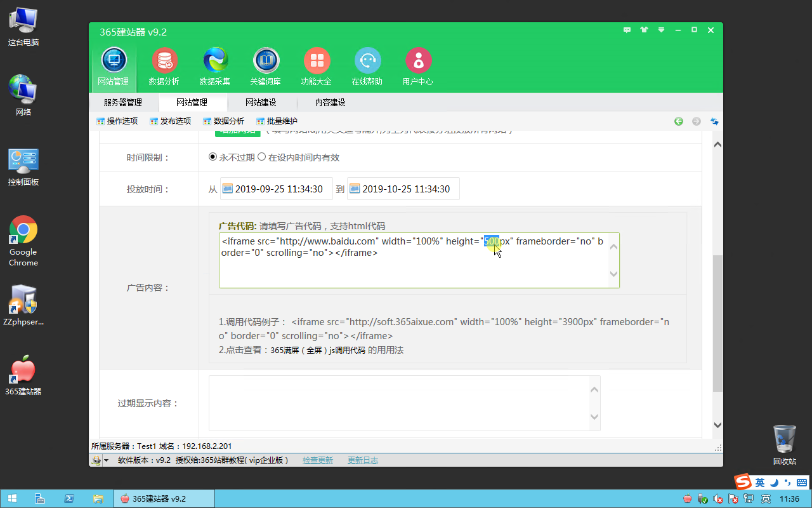Click the user avatar icon in status bar
The width and height of the screenshot is (812, 508).
(x=96, y=460)
